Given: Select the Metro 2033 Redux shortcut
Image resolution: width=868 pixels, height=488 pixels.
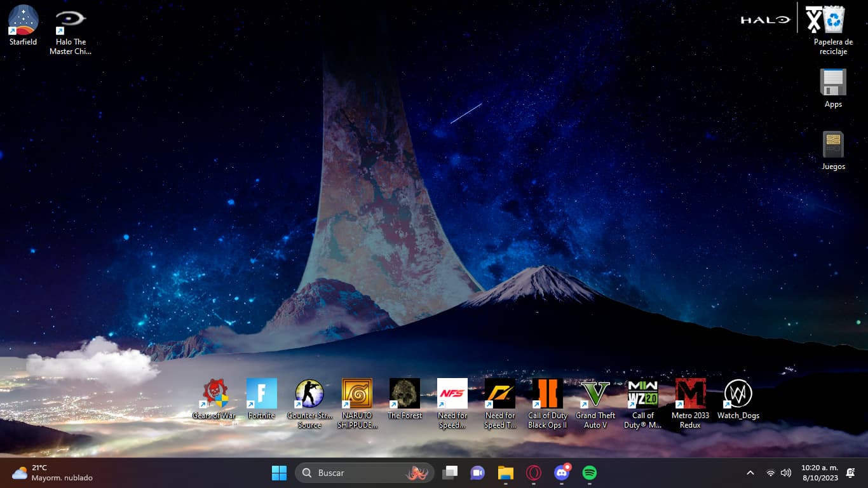Looking at the screenshot, I should click(690, 403).
